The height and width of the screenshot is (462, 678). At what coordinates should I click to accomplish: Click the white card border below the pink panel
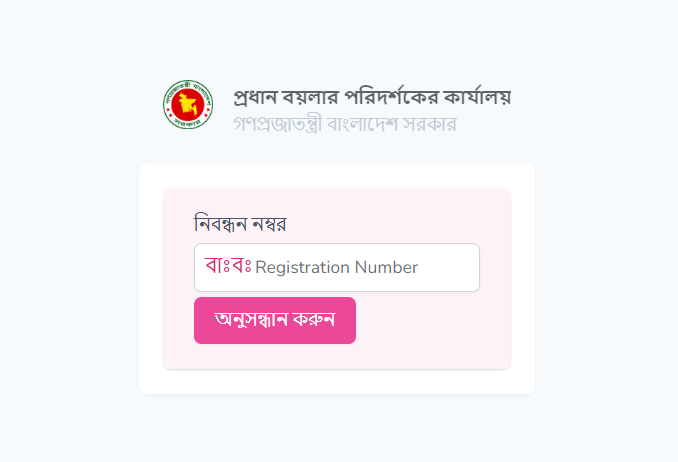336,381
